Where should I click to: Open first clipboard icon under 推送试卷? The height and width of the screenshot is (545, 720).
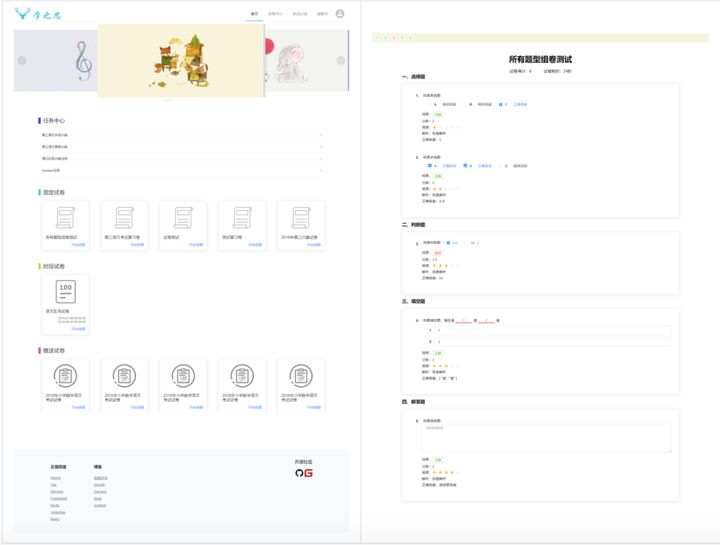66,376
